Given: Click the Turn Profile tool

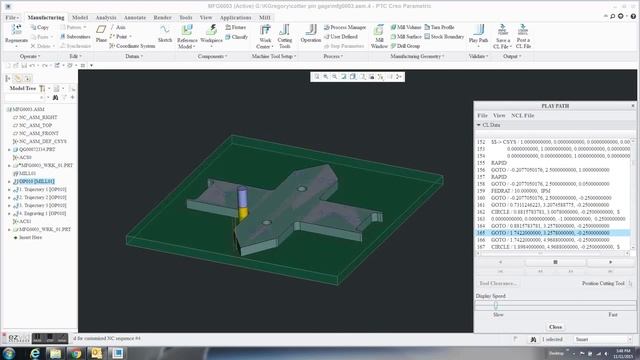Looking at the screenshot, I should [x=440, y=27].
